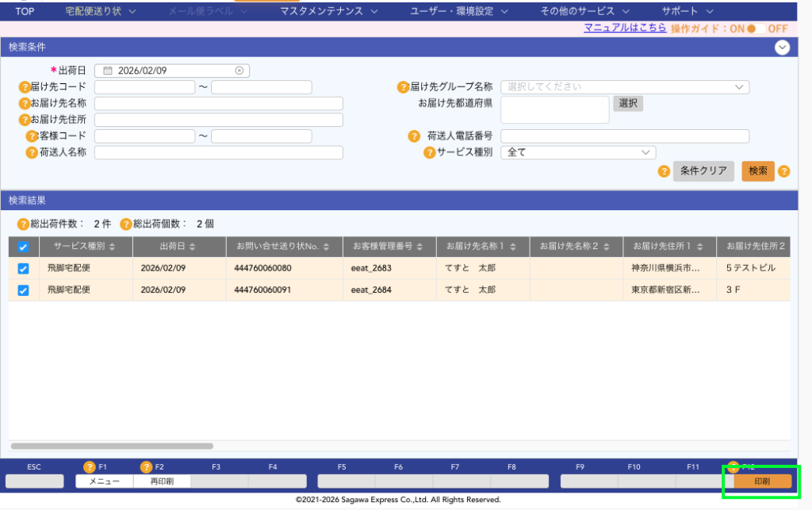Screen dimensions: 812x510
Task: Click help icon beside お届け先住所
Action: pos(25,120)
